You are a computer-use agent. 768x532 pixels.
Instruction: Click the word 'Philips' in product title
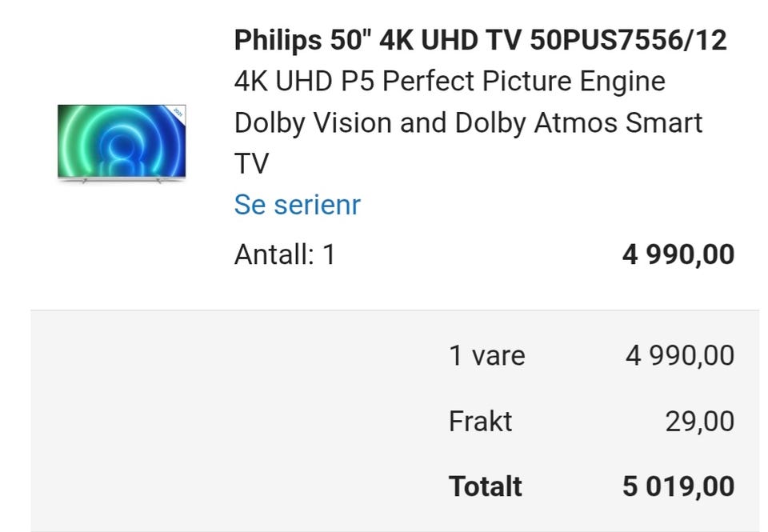coord(278,41)
